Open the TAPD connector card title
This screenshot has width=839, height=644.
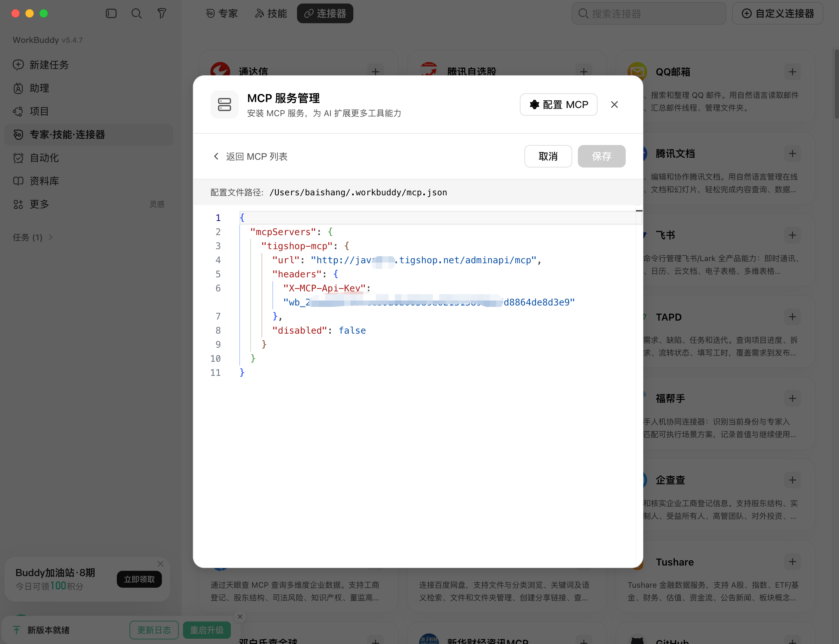pyautogui.click(x=669, y=317)
